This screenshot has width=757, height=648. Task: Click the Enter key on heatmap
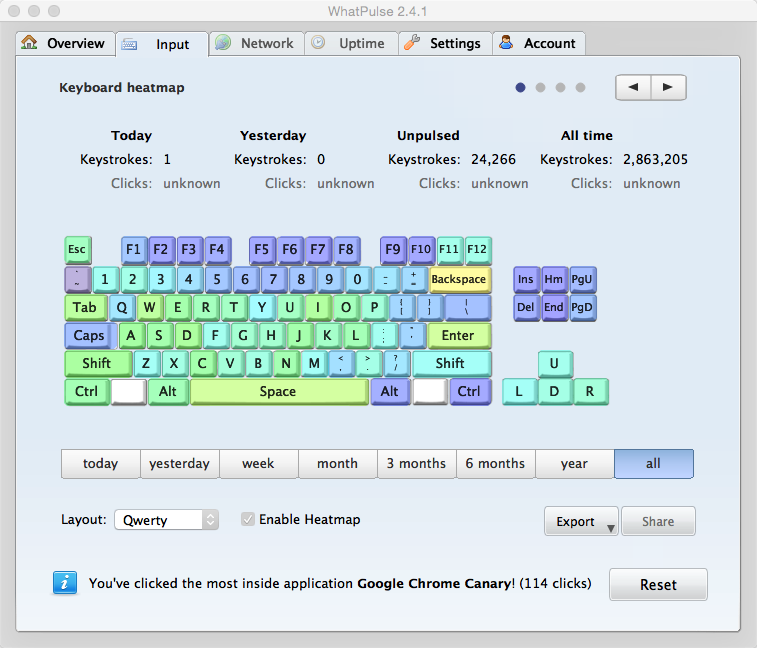click(x=459, y=336)
